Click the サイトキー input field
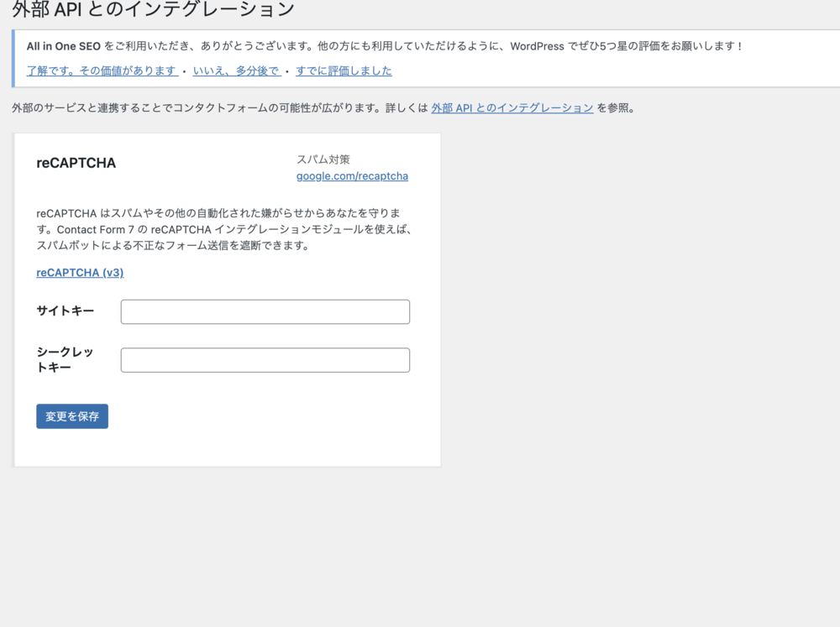 point(265,311)
